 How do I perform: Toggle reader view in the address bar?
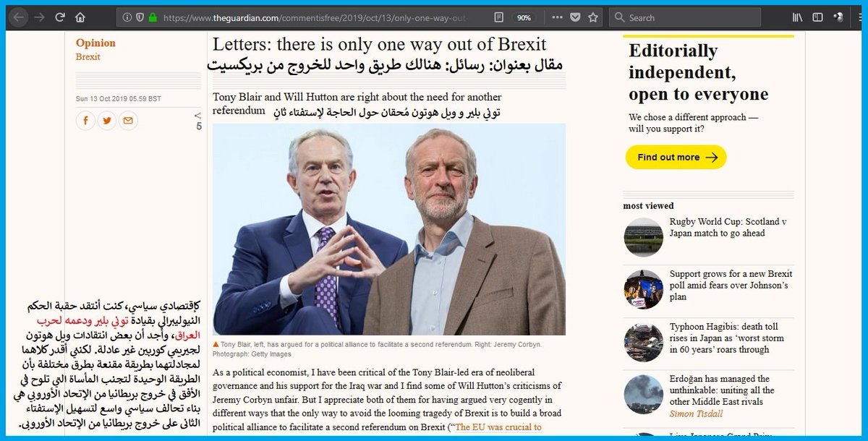tap(499, 17)
